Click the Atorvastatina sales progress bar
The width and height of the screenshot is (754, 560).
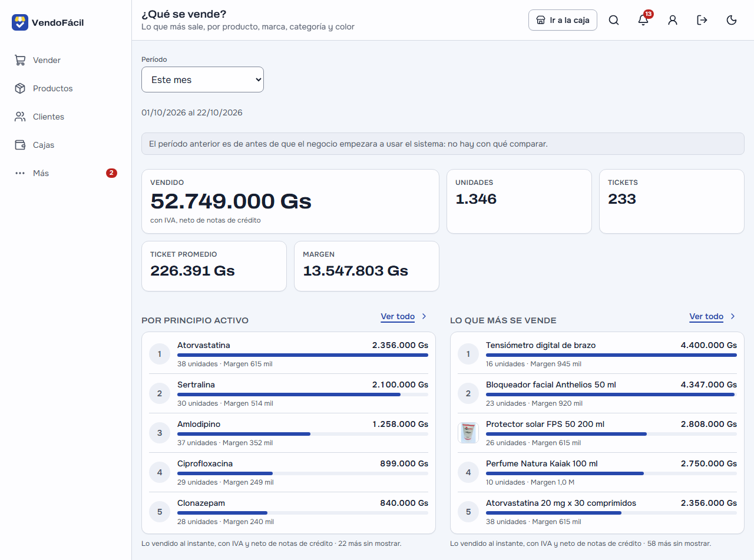tap(303, 355)
